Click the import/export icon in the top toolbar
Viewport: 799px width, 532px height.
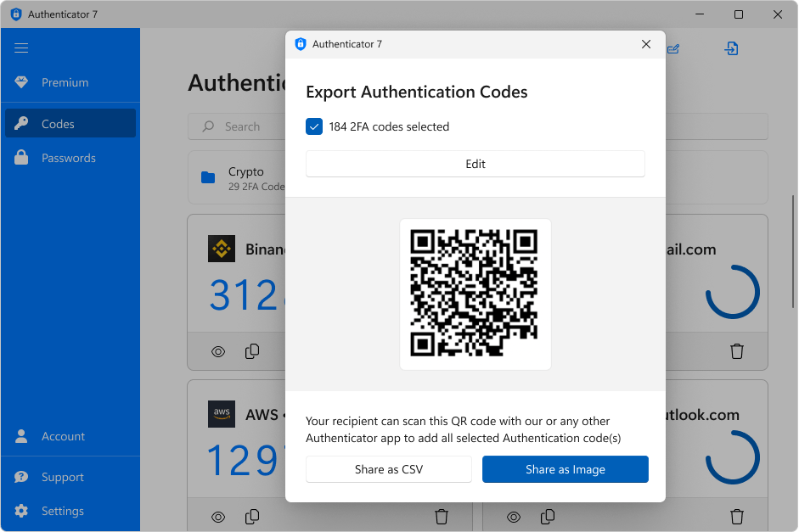pos(731,49)
